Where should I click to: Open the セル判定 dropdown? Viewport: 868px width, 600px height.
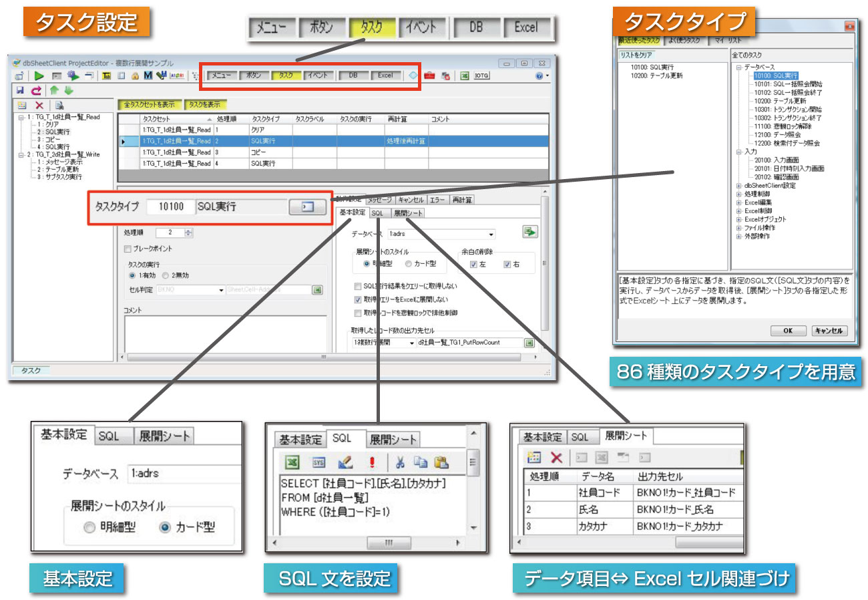tap(221, 290)
